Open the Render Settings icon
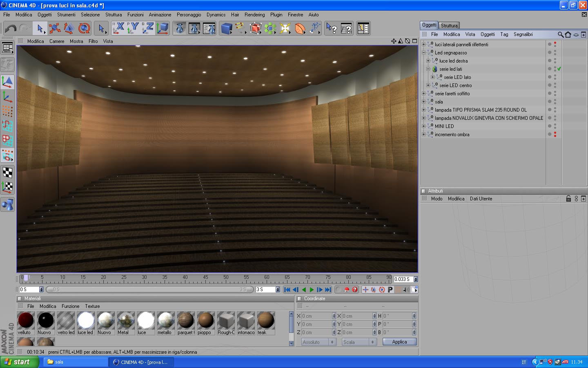 click(209, 28)
